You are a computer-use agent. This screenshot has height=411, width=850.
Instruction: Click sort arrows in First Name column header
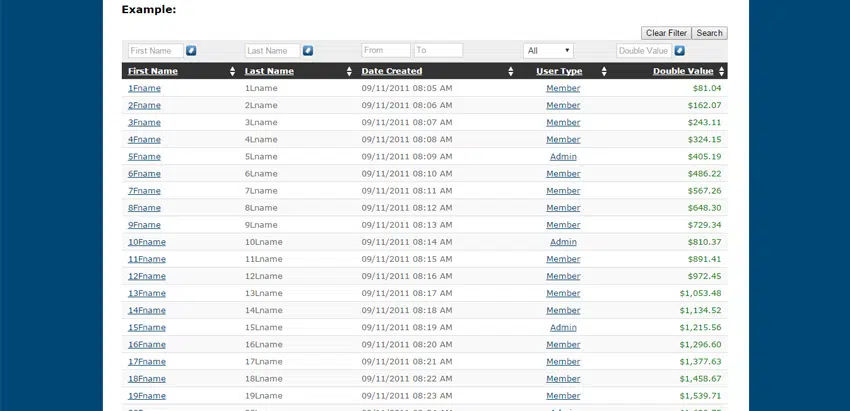tap(233, 71)
